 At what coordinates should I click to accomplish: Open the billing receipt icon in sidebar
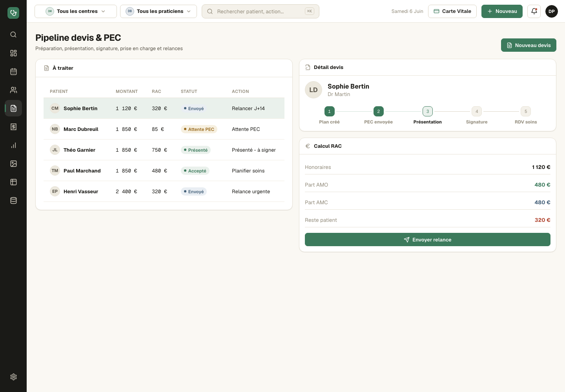point(13,127)
